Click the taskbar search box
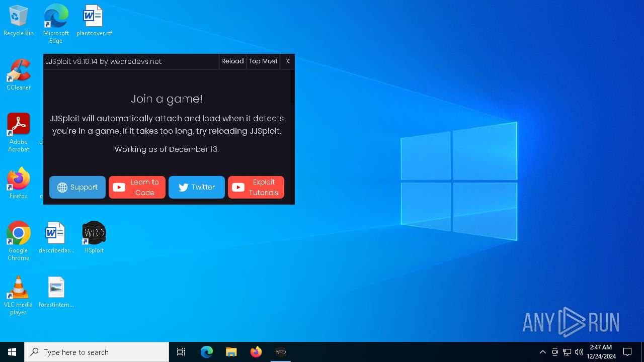The height and width of the screenshot is (362, 644). 97,352
